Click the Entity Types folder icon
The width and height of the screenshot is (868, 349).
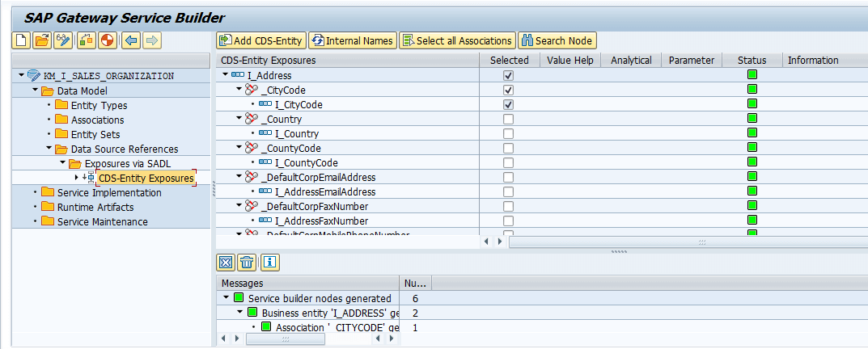[x=61, y=105]
